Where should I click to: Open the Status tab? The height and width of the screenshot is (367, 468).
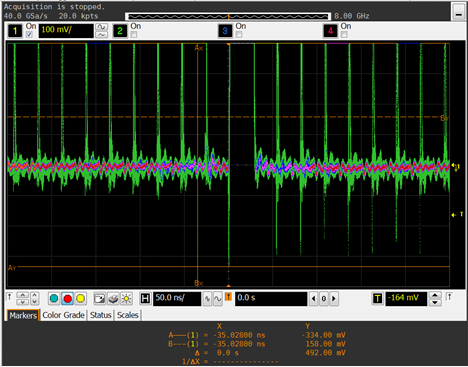[x=100, y=315]
